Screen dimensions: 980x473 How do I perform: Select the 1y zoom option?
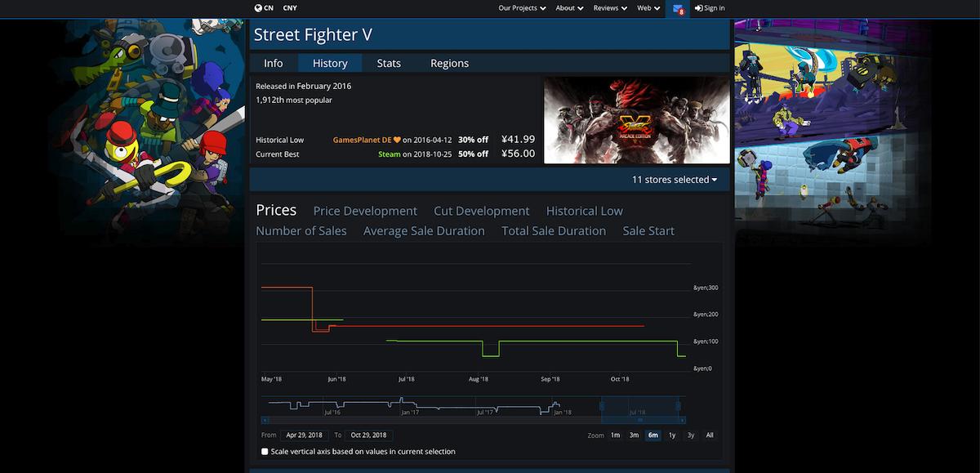[671, 435]
